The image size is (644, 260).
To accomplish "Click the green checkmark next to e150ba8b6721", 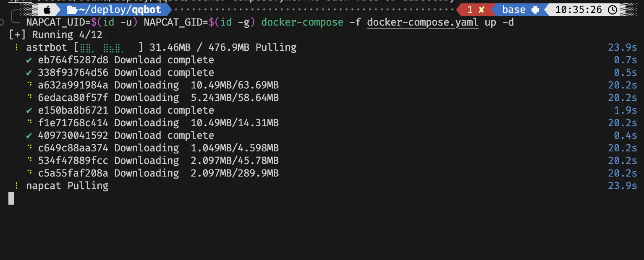I will point(29,110).
